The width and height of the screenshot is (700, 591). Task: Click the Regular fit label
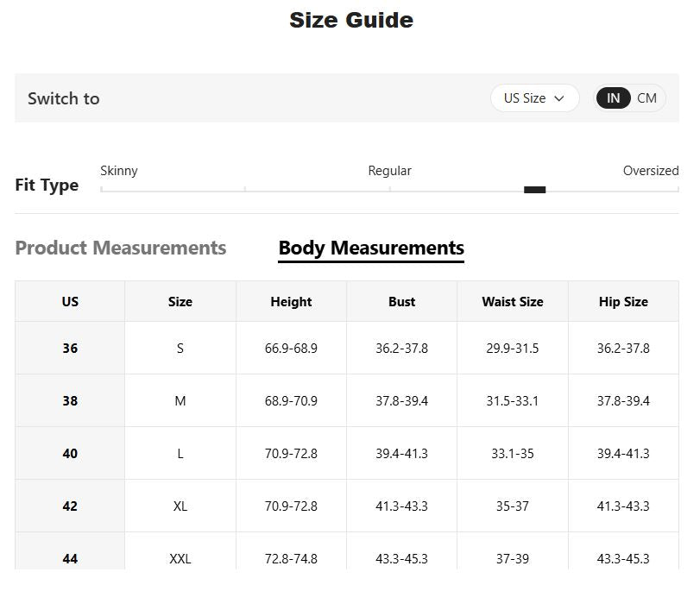tap(390, 171)
